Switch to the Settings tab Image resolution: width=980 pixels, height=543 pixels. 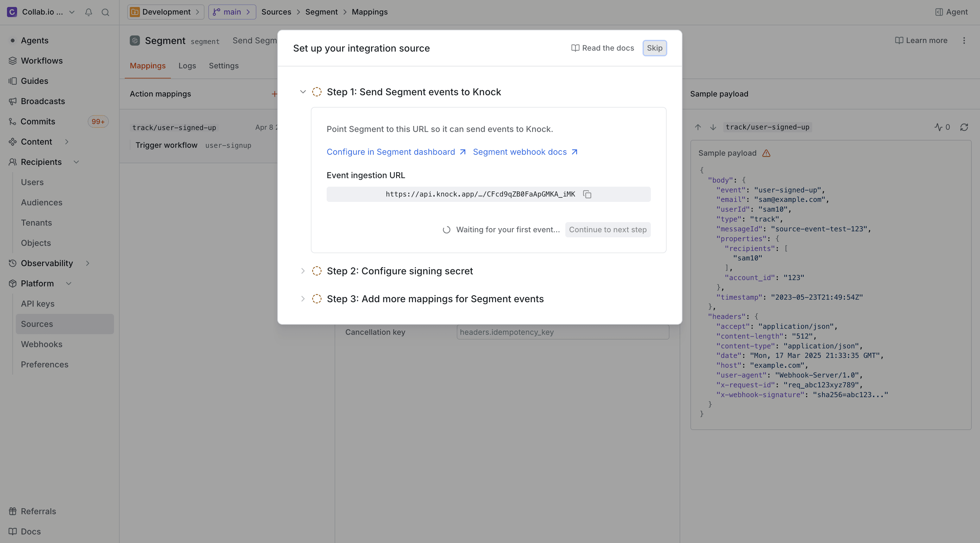(224, 66)
